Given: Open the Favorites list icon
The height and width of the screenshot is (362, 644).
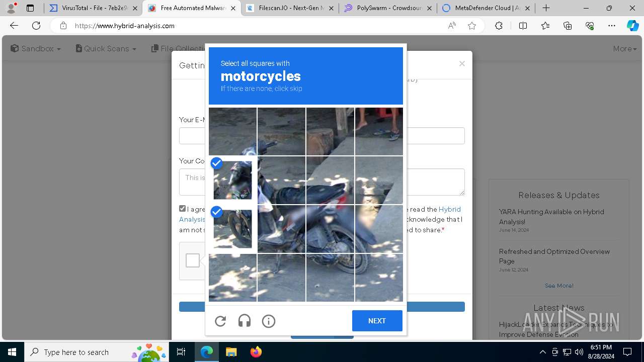Looking at the screenshot, I should (545, 26).
